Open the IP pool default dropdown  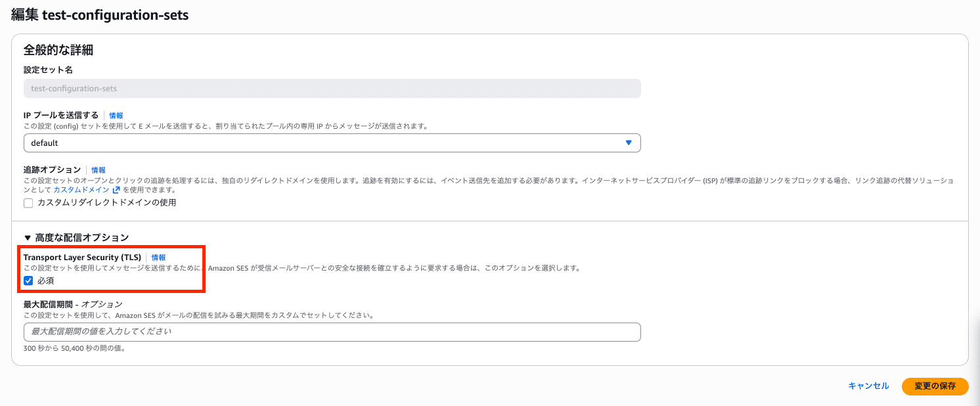(332, 143)
